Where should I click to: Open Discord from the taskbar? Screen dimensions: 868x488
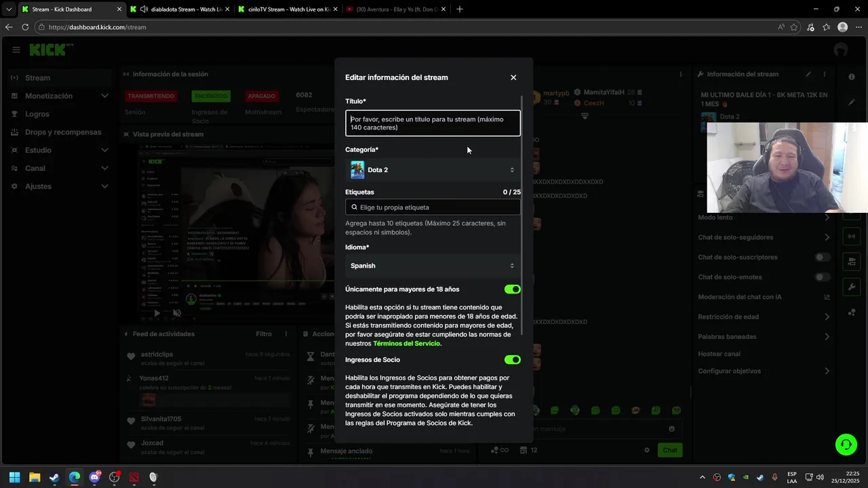click(x=94, y=477)
